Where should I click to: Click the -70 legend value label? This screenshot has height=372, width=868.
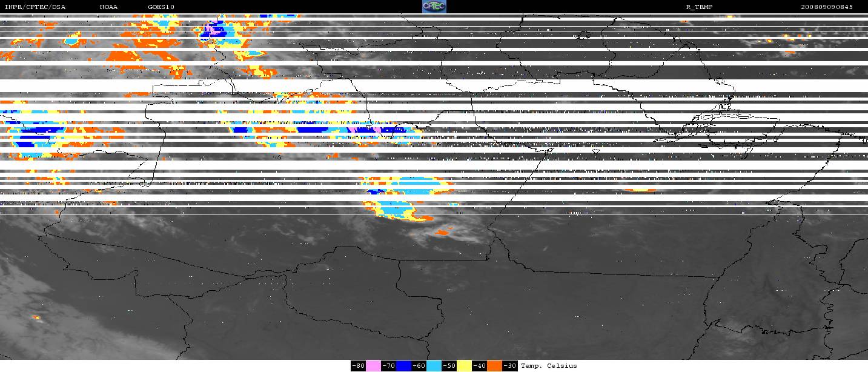pyautogui.click(x=388, y=366)
